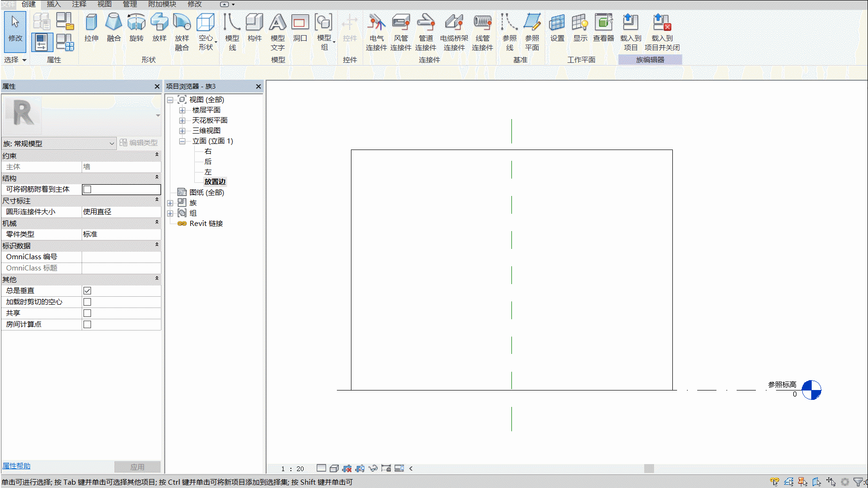Enable the 共享 checkbox
Viewport: 868px width, 488px height.
[x=87, y=313]
